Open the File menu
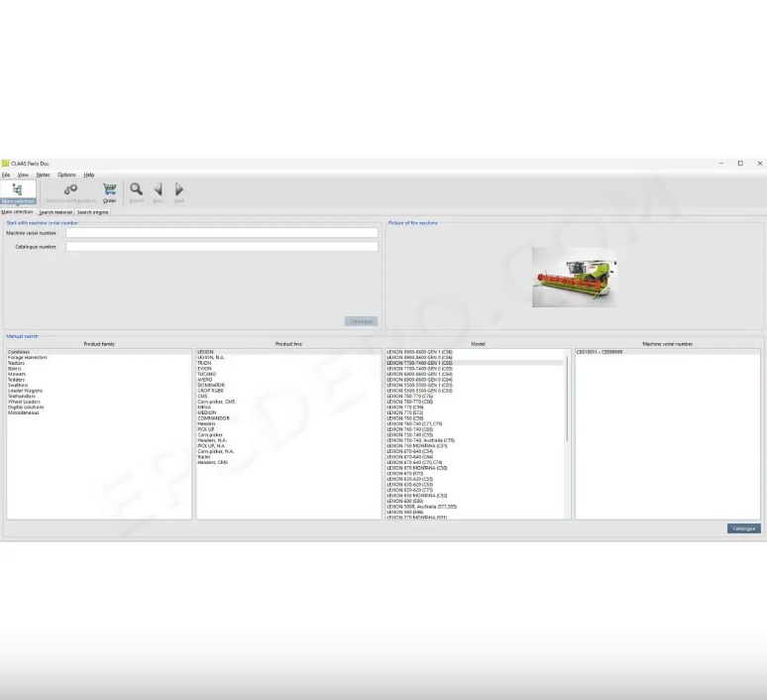 click(x=6, y=175)
